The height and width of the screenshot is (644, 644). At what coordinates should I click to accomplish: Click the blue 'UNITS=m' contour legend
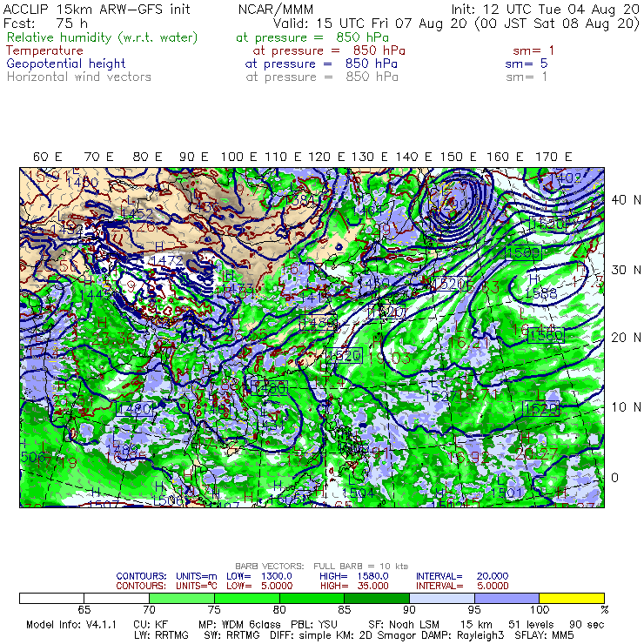point(197,576)
